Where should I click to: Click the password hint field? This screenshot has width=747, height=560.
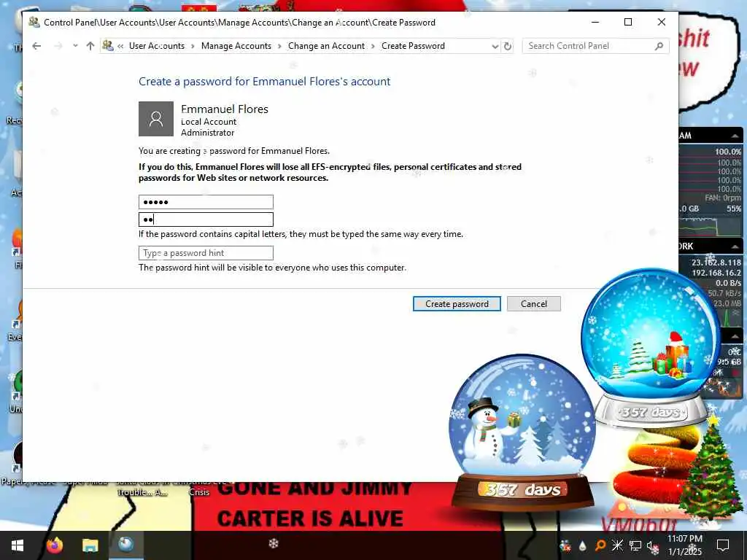pyautogui.click(x=206, y=253)
